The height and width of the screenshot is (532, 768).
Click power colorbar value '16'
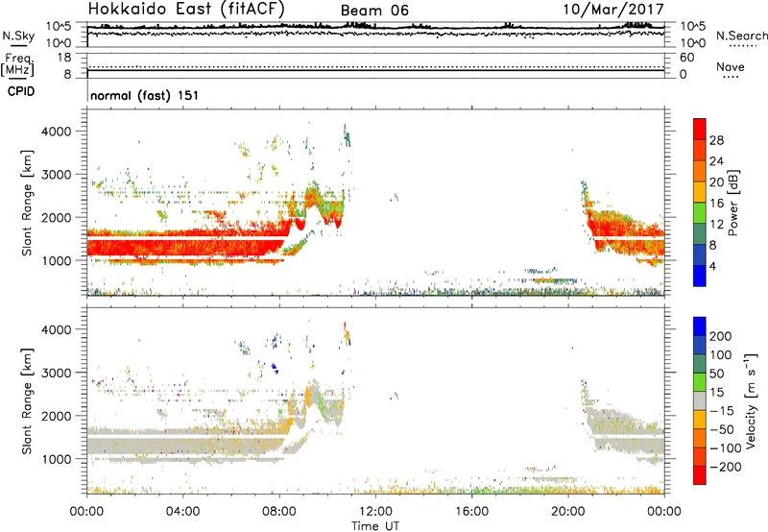pos(716,204)
